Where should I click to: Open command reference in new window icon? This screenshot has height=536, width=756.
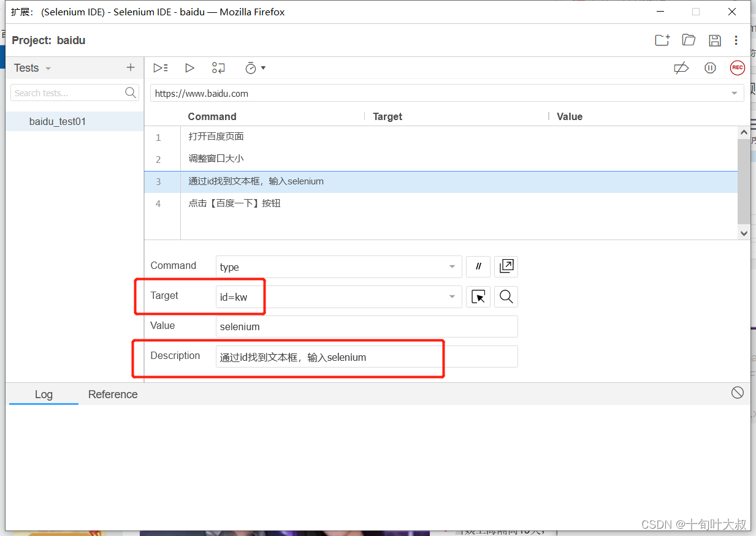click(x=506, y=266)
